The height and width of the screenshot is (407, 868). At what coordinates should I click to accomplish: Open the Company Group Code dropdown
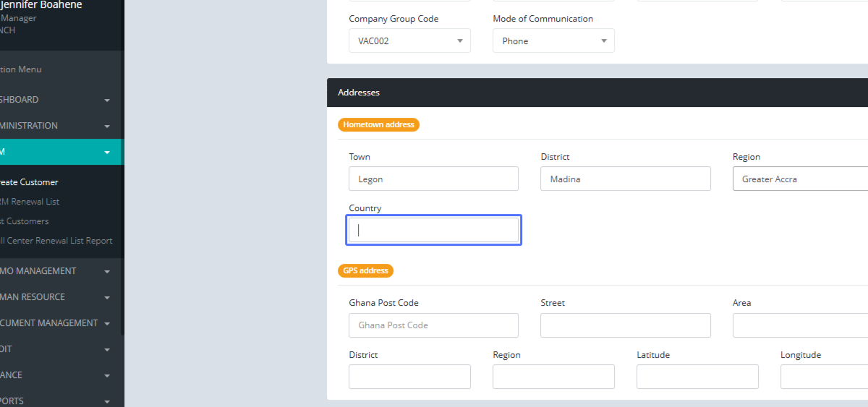(409, 41)
